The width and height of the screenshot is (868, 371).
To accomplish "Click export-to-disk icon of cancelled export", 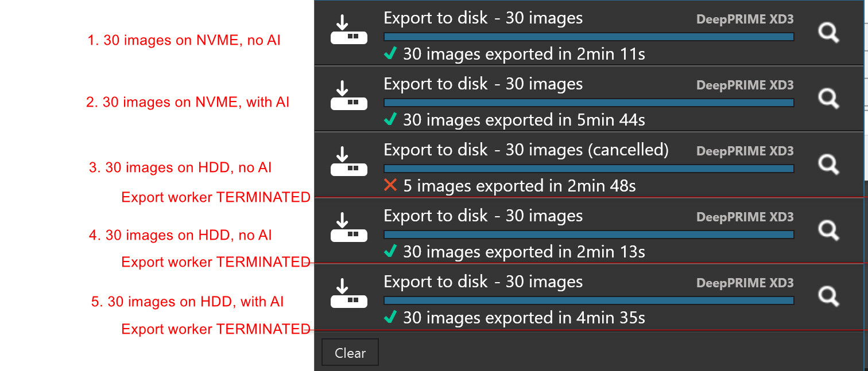I will pos(348,163).
